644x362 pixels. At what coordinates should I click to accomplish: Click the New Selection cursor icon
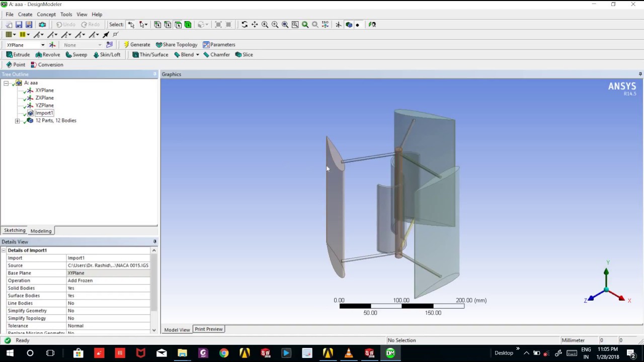(131, 24)
